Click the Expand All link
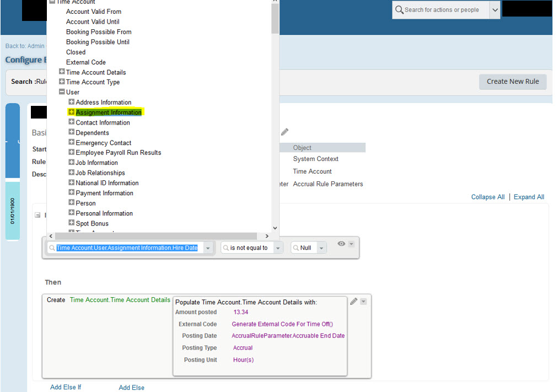The image size is (558, 392). [x=529, y=197]
